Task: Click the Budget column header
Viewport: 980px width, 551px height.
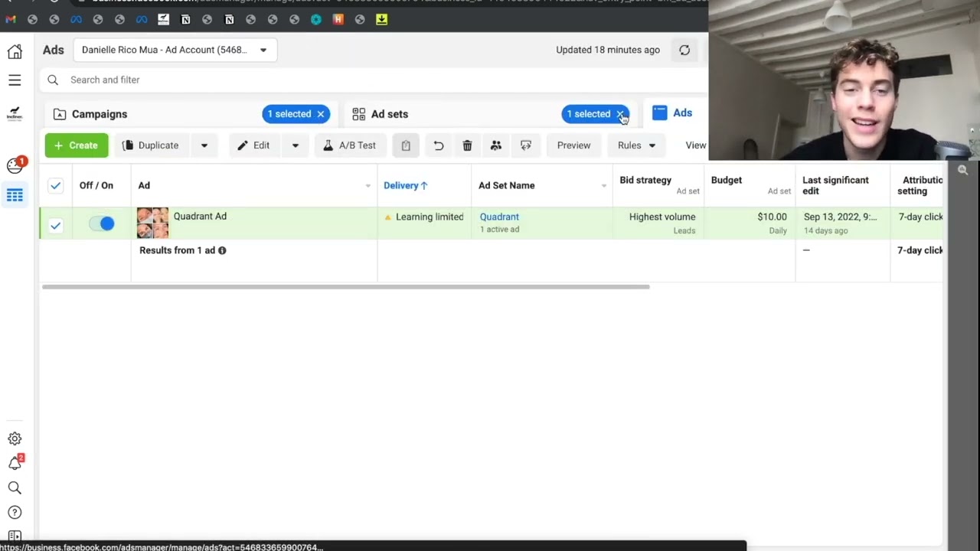Action: coord(727,180)
